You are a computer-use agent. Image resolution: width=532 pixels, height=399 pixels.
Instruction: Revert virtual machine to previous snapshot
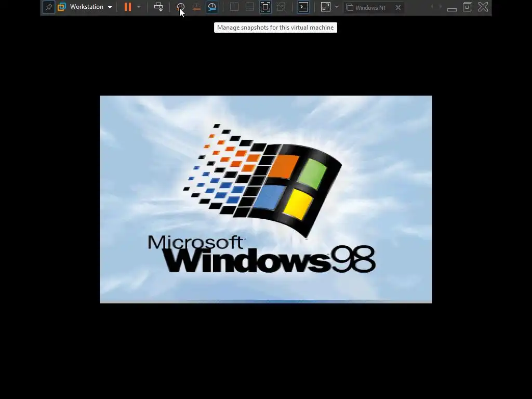[196, 7]
